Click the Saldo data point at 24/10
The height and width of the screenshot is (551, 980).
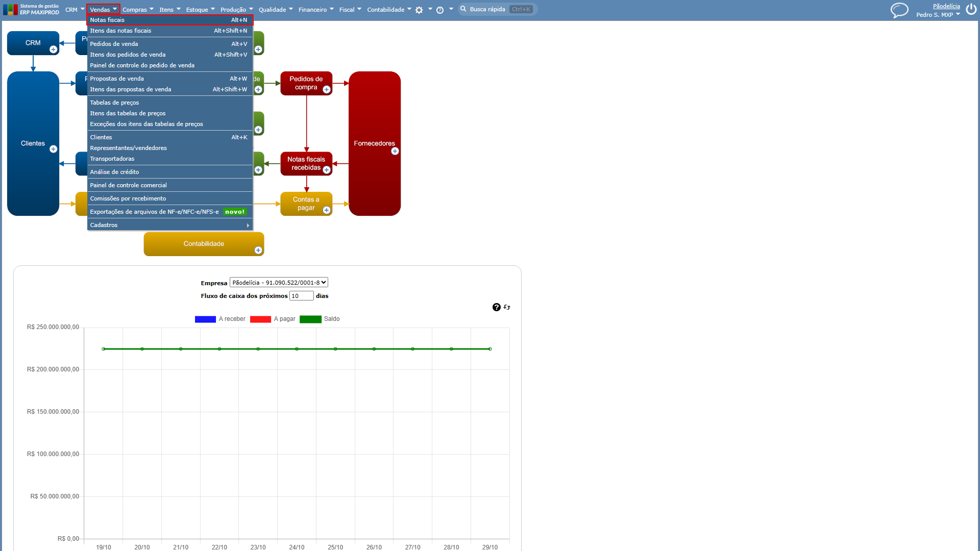pos(297,349)
